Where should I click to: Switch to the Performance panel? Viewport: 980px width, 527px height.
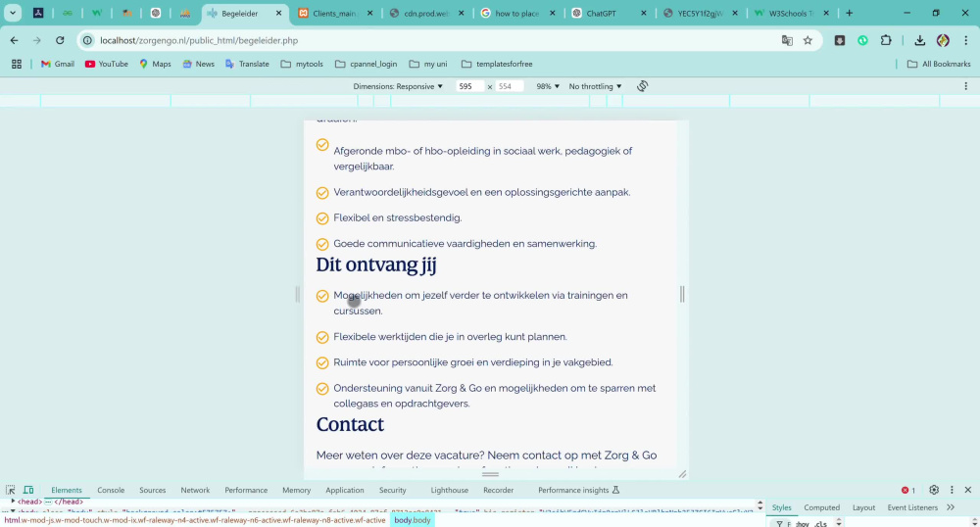(246, 490)
